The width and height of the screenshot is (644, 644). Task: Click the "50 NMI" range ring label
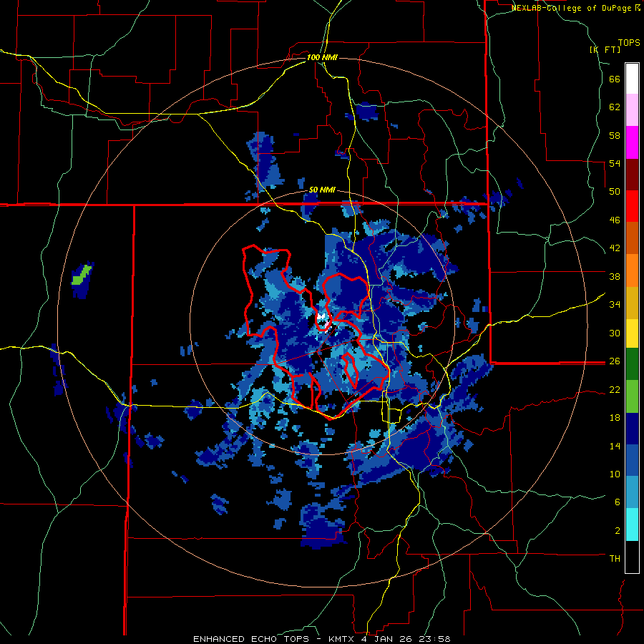[x=322, y=190]
